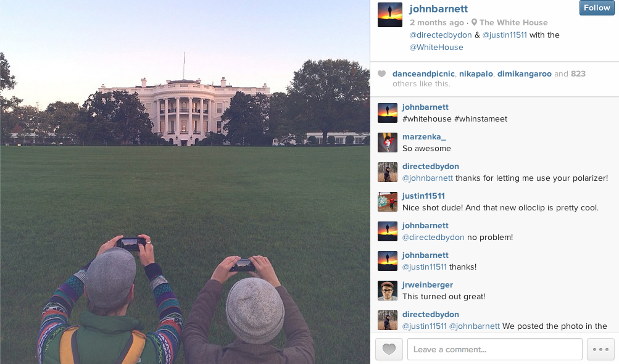
Task: Click johnbarnett's profile avatar in the post header
Action: tap(389, 15)
